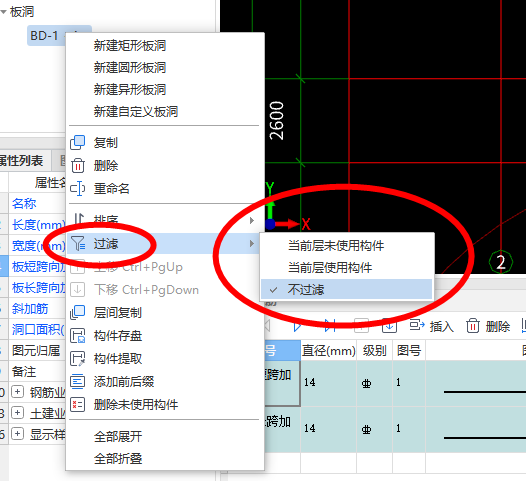526x481 pixels.
Task: Click the 宽度(mm) property row
Action: tap(33, 246)
